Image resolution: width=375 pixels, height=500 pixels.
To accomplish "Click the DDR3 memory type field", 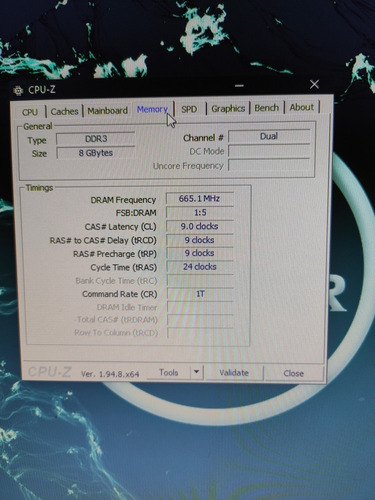I will (96, 139).
